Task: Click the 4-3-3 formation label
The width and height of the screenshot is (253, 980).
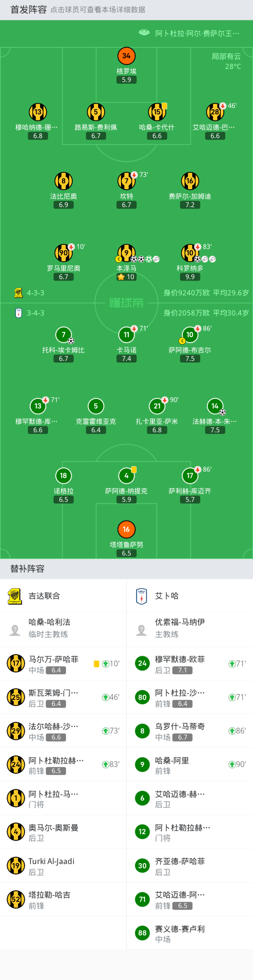Action: [x=35, y=293]
